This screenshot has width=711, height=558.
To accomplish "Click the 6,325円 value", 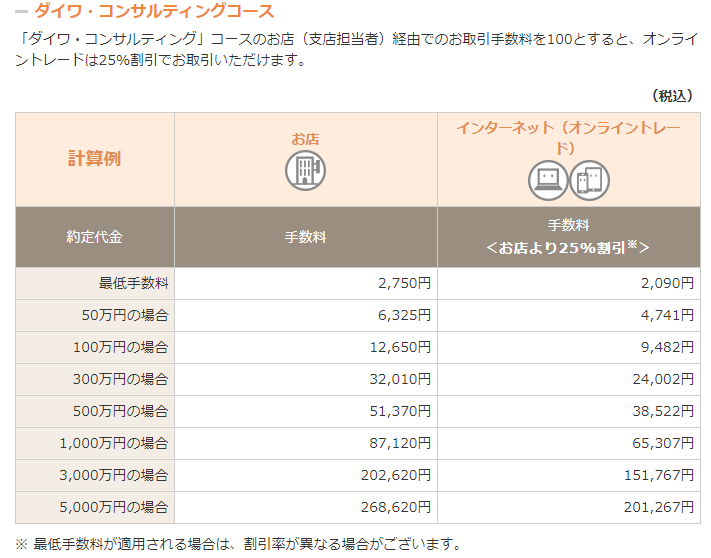I will point(404,315).
